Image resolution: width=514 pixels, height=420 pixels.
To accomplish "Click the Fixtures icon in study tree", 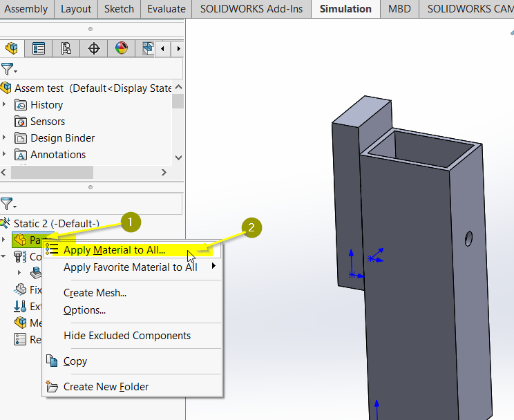I will click(x=20, y=289).
